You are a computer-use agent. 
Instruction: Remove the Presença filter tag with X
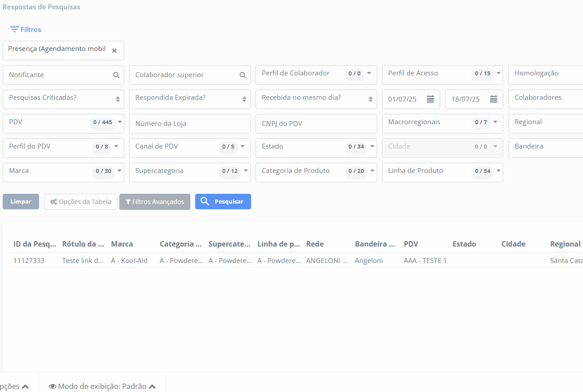click(114, 51)
